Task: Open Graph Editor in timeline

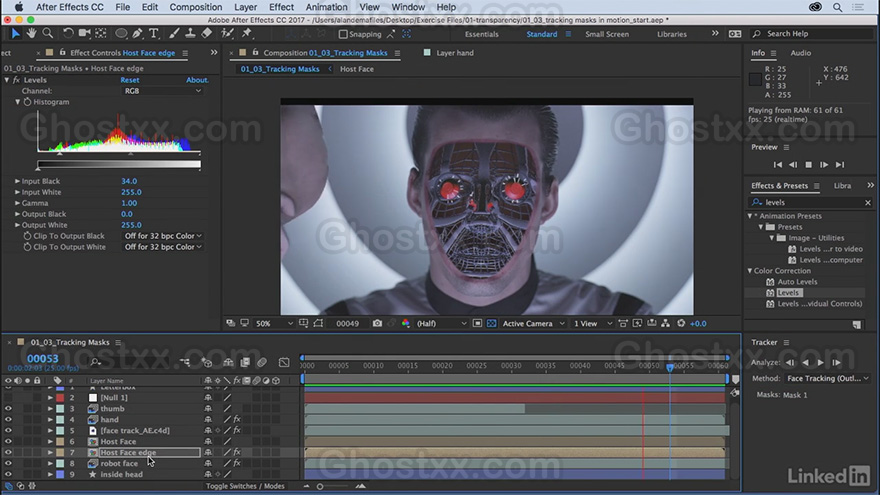Action: pos(284,363)
